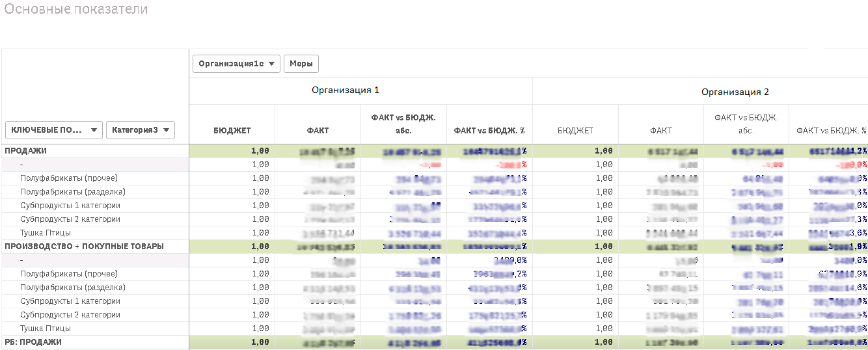Open the Категория3 dimension dropdown
The height and width of the screenshot is (350, 868).
(x=141, y=130)
